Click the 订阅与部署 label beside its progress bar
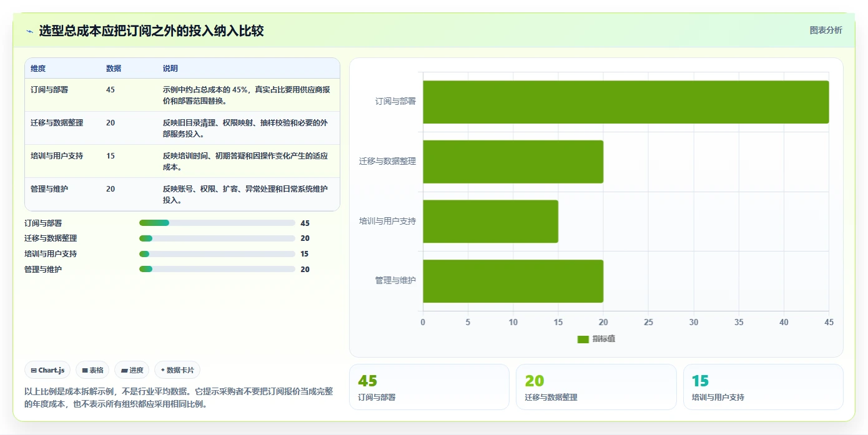This screenshot has height=435, width=868. [43, 223]
